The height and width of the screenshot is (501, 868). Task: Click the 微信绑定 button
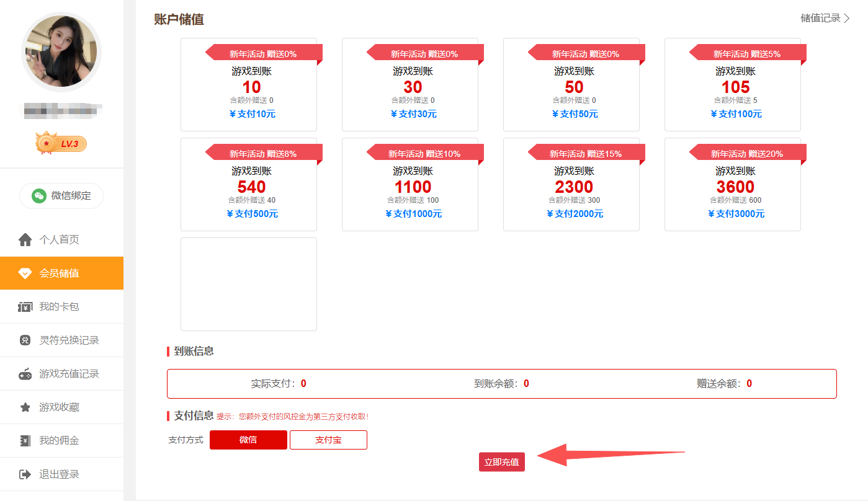[61, 196]
